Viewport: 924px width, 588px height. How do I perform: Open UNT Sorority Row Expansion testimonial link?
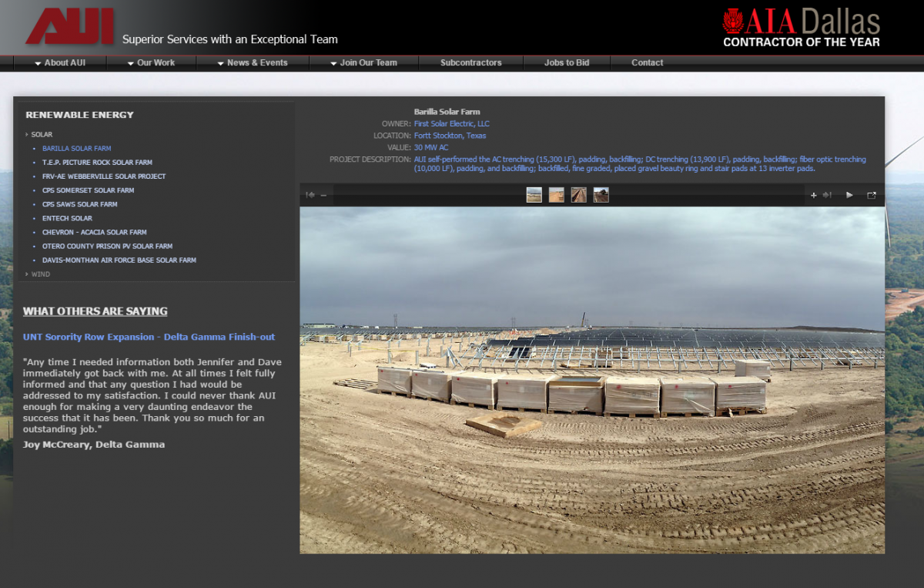pos(149,337)
